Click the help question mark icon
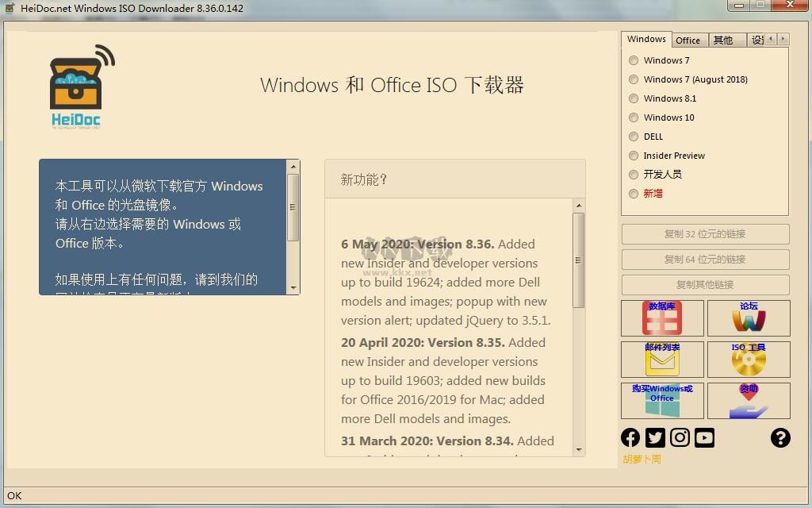 tap(780, 438)
